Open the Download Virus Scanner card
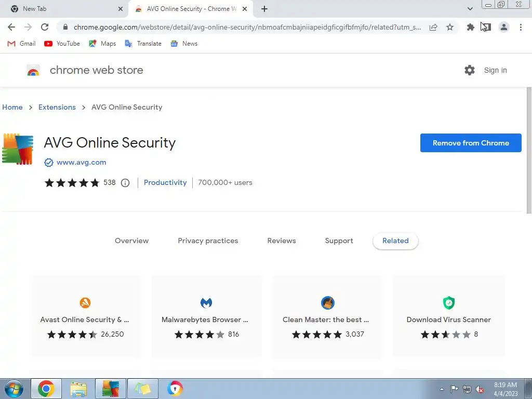The image size is (532, 399). click(448, 316)
